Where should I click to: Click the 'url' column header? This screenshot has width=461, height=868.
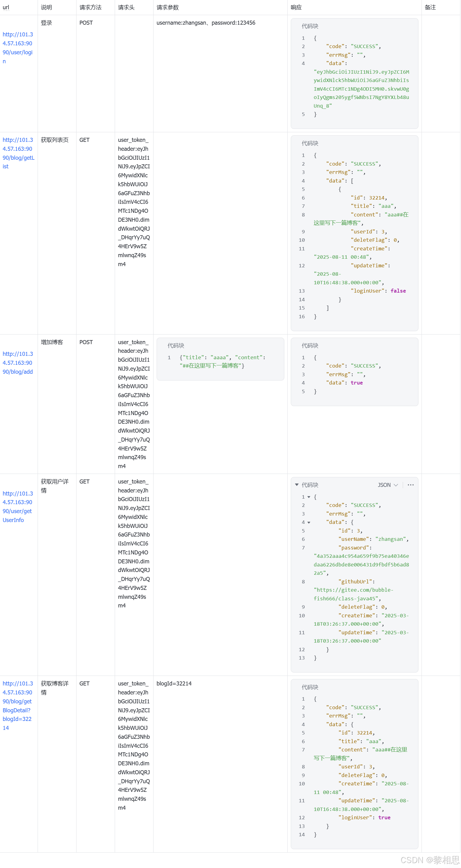6,7
